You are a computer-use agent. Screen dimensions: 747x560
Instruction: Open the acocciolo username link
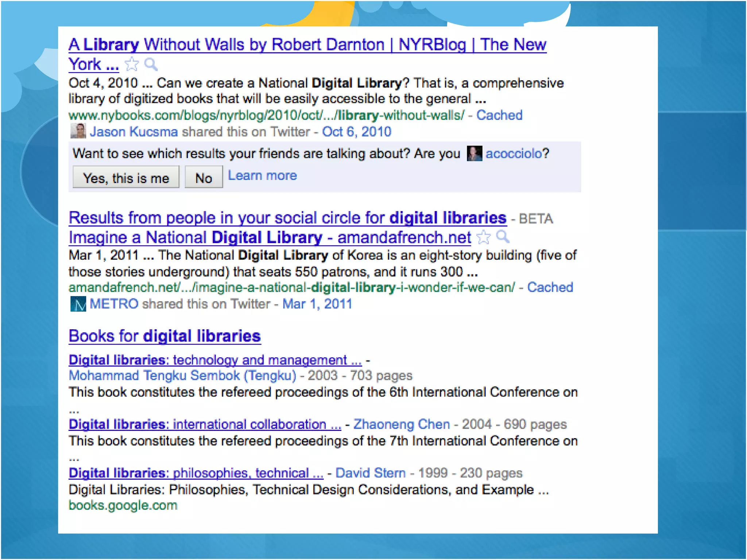pos(514,153)
